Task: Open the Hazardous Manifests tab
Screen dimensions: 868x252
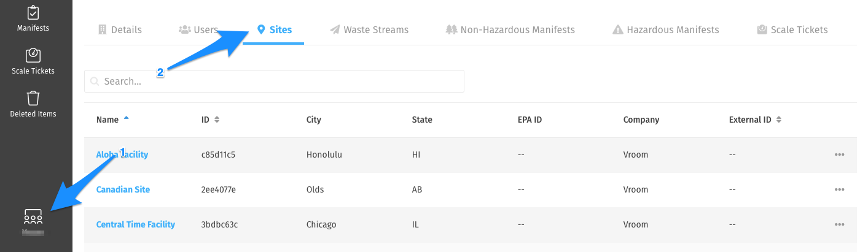Action: (666, 29)
